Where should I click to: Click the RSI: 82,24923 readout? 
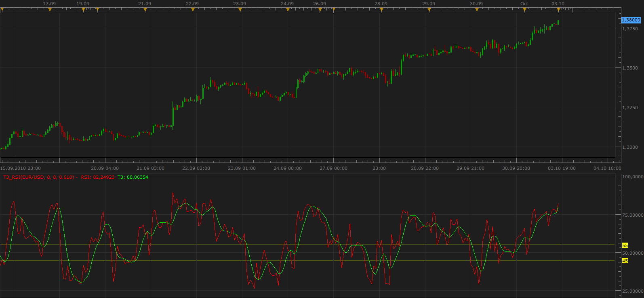(x=98, y=177)
